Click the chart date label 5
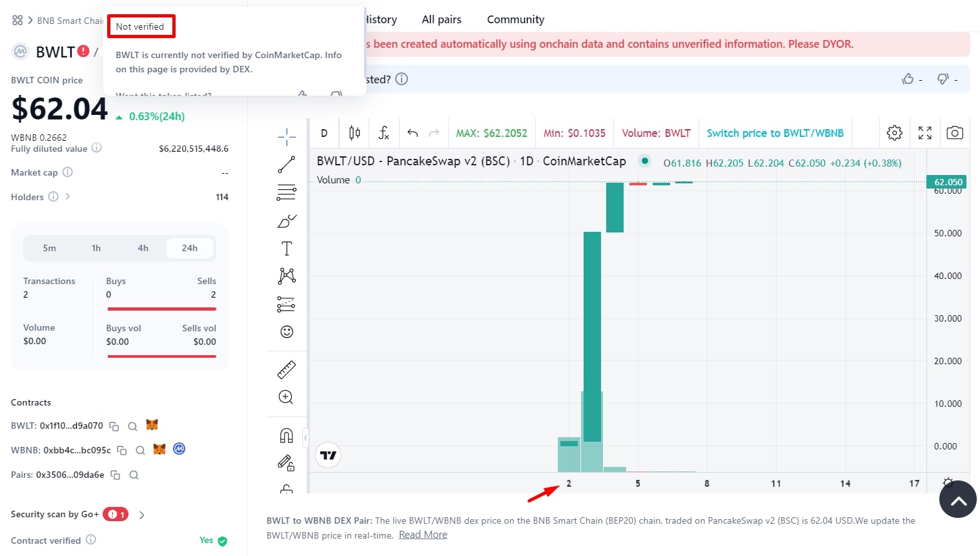 coord(638,483)
